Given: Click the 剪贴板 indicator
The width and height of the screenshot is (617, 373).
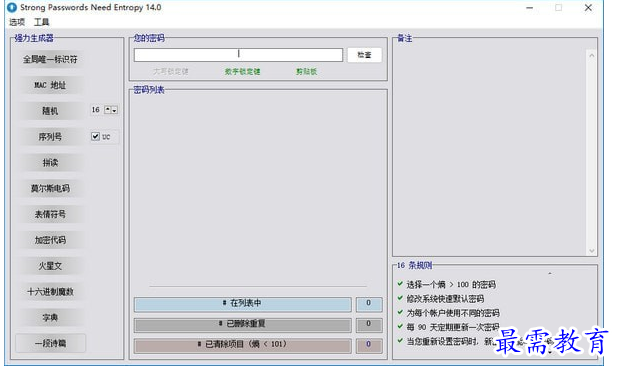Looking at the screenshot, I should [x=307, y=72].
